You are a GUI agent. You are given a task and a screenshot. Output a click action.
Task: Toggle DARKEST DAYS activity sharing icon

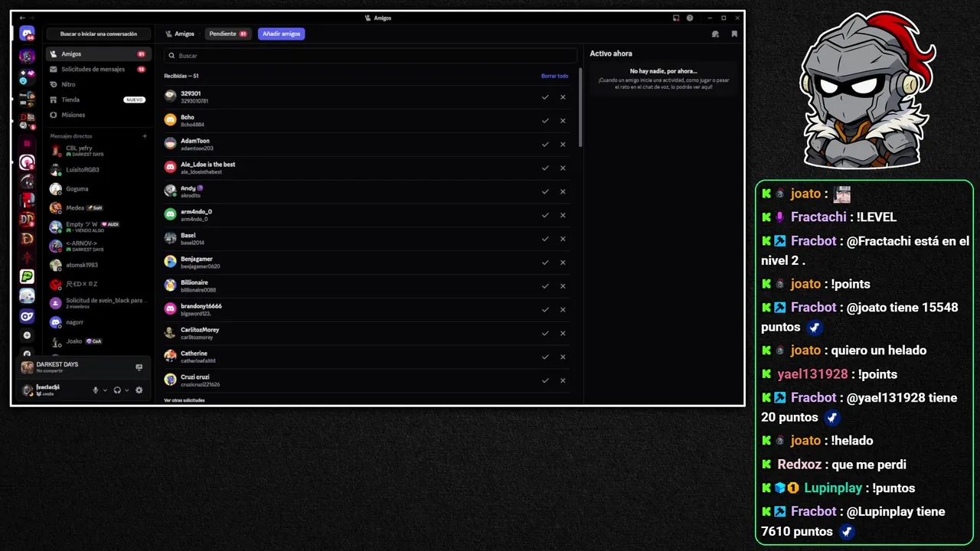pyautogui.click(x=139, y=367)
